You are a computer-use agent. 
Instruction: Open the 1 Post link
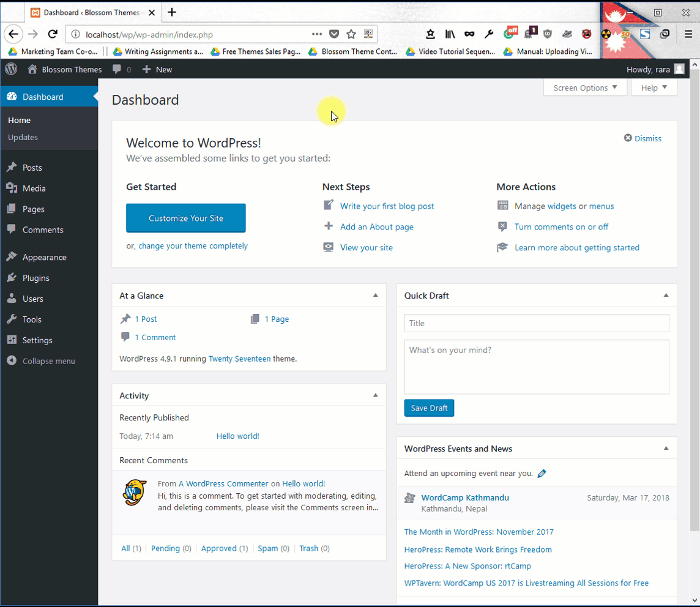[x=146, y=319]
